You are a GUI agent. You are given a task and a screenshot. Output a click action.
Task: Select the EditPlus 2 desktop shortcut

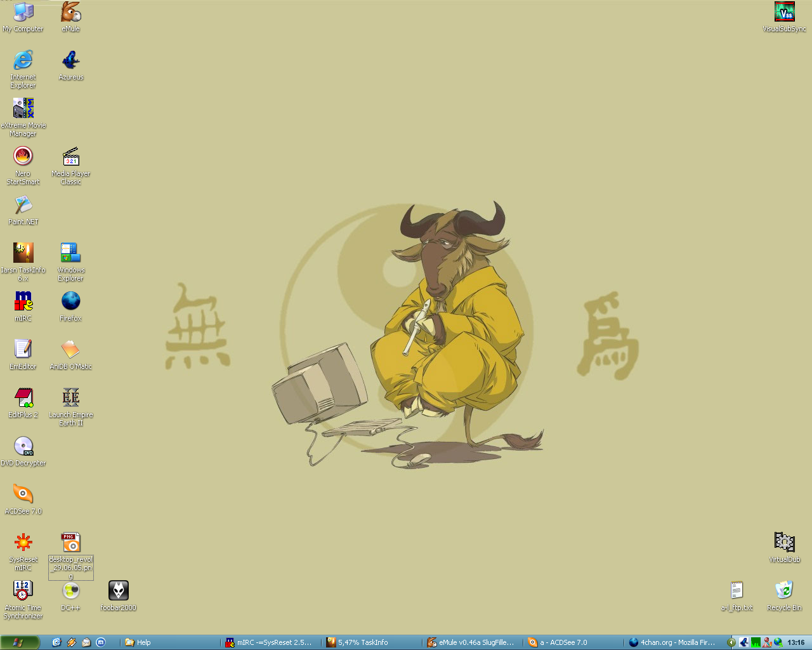pos(23,403)
